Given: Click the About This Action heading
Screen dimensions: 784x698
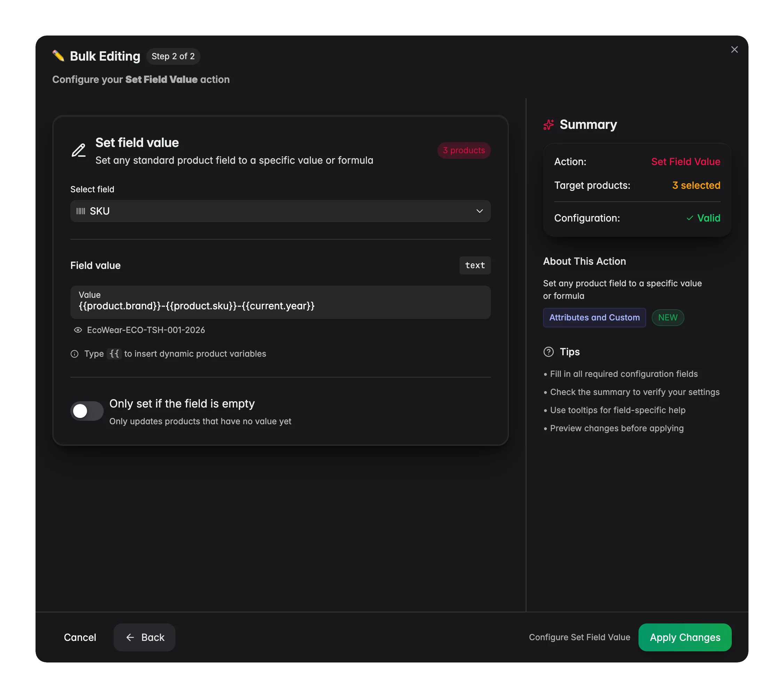Looking at the screenshot, I should [585, 261].
